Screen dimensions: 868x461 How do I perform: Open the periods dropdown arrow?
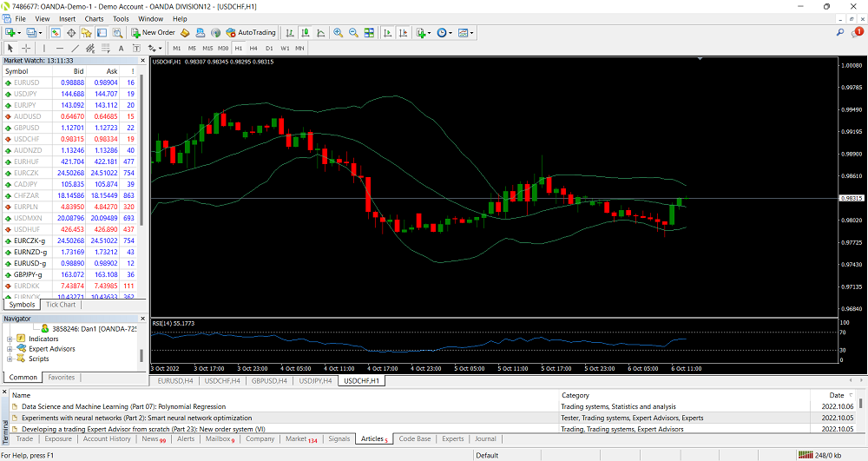pyautogui.click(x=450, y=33)
